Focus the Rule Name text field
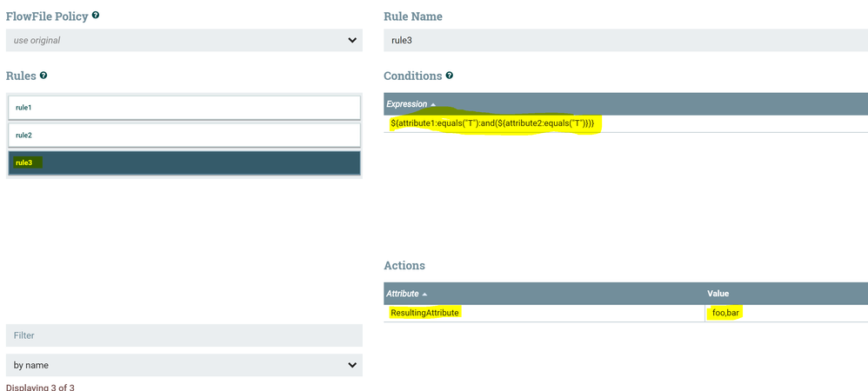The width and height of the screenshot is (868, 391). tap(625, 40)
